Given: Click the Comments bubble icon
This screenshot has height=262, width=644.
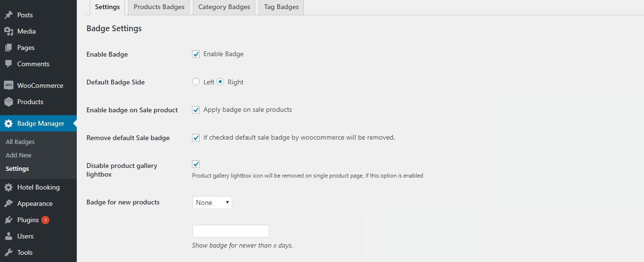Looking at the screenshot, I should (9, 64).
